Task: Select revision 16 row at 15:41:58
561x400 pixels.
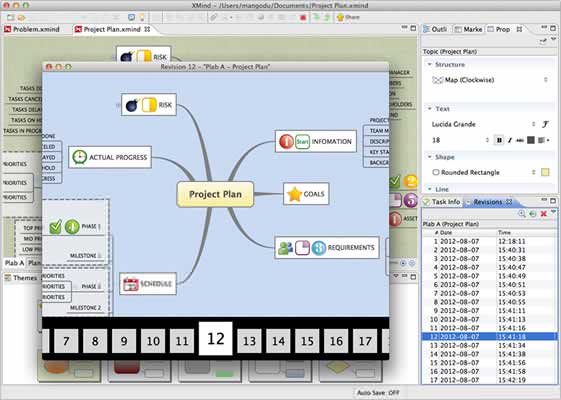Action: point(489,371)
